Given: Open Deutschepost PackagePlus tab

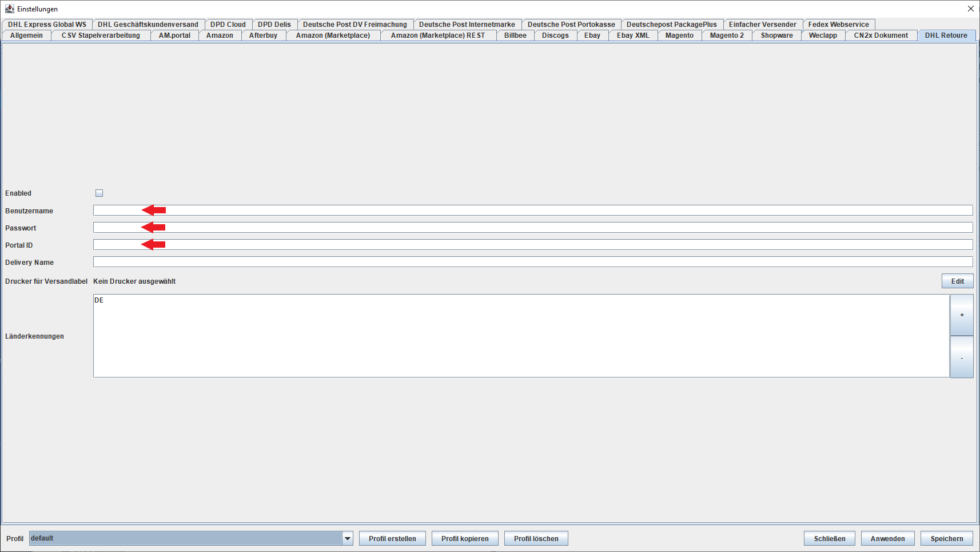Looking at the screenshot, I should tap(672, 25).
